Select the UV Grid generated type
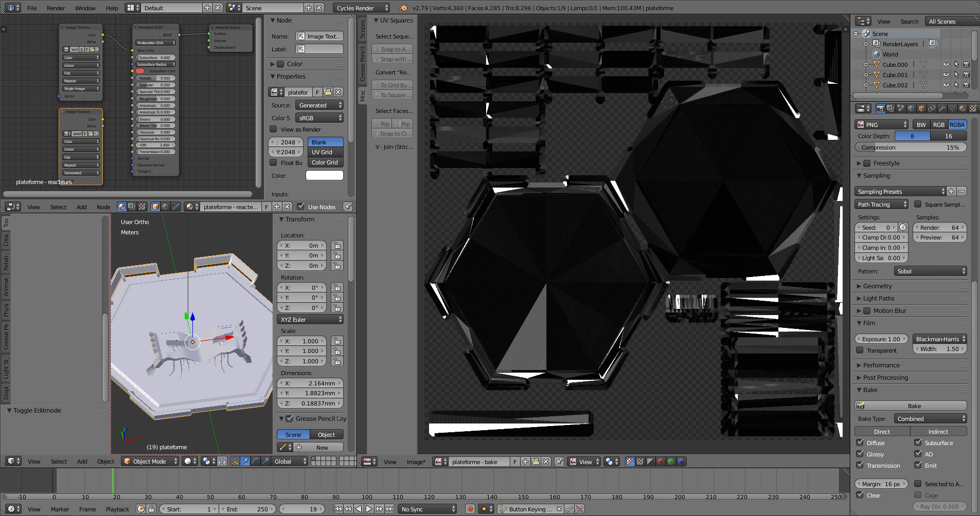980x516 pixels. (x=326, y=152)
